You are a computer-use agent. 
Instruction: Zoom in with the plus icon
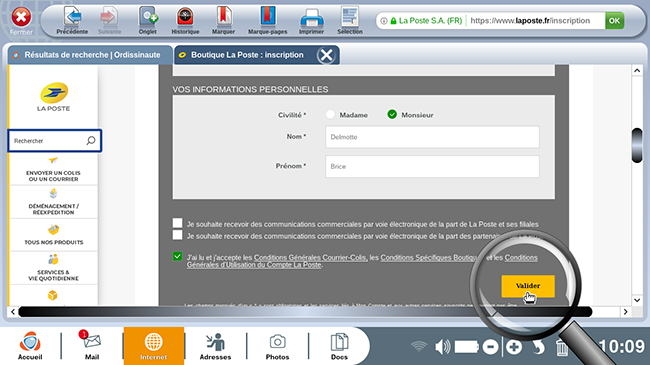514,347
